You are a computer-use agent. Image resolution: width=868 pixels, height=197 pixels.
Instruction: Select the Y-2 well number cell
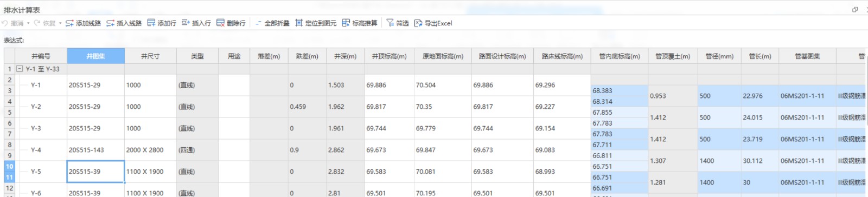(41, 107)
